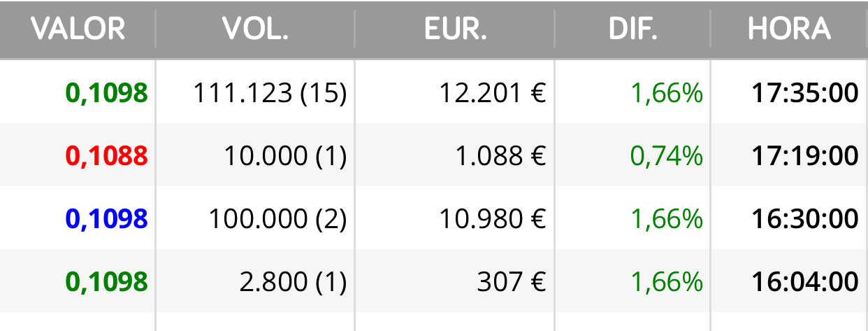Select the EUR. column header

(455, 29)
